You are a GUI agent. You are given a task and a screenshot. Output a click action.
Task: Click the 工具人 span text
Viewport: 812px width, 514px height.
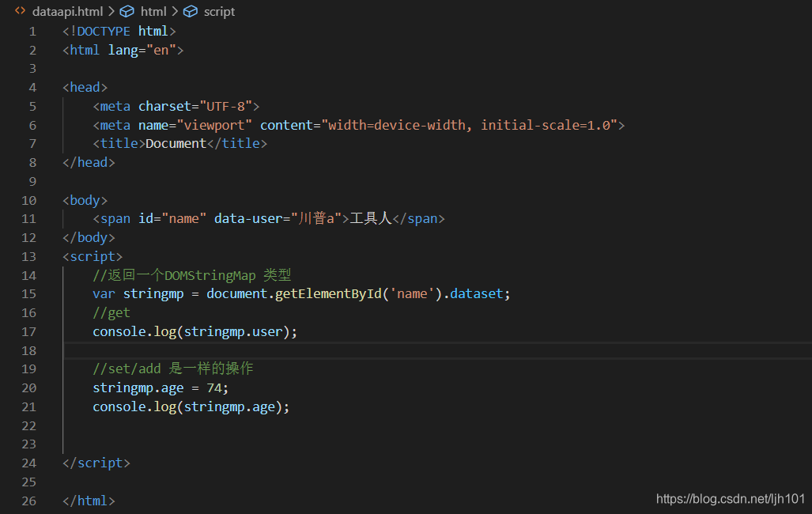(x=371, y=218)
